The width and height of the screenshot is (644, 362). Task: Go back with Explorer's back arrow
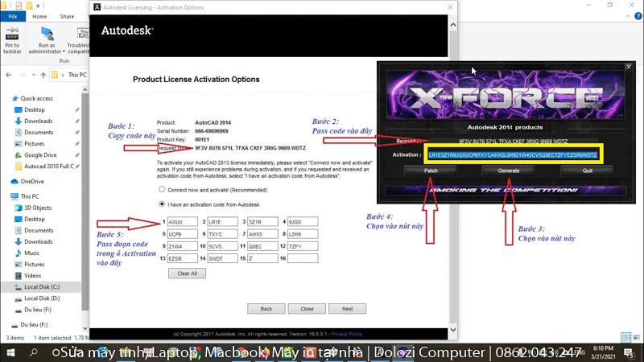[x=9, y=75]
